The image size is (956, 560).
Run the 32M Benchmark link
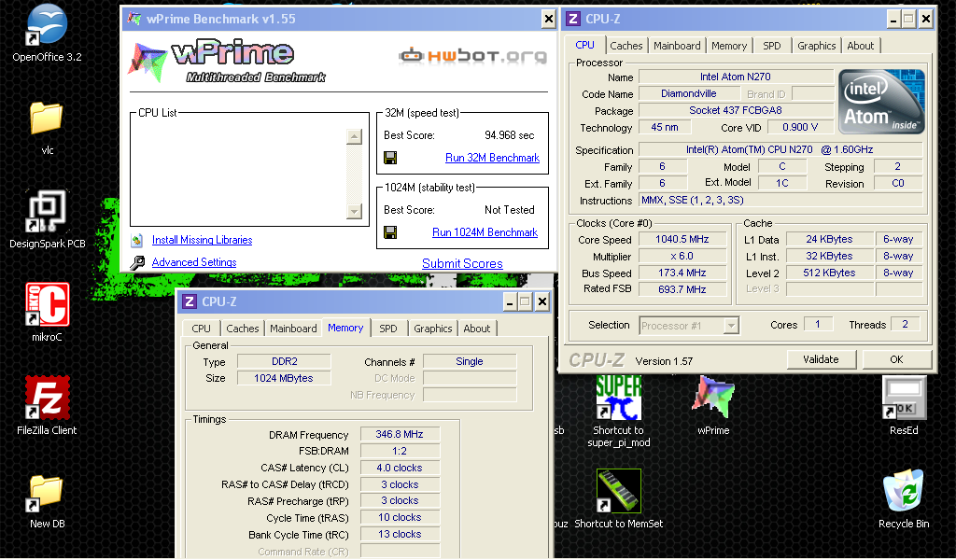click(x=492, y=158)
